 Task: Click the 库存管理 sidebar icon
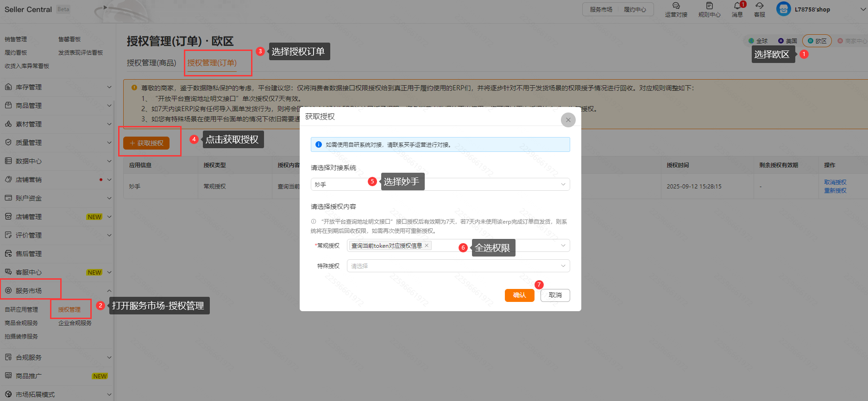click(8, 87)
